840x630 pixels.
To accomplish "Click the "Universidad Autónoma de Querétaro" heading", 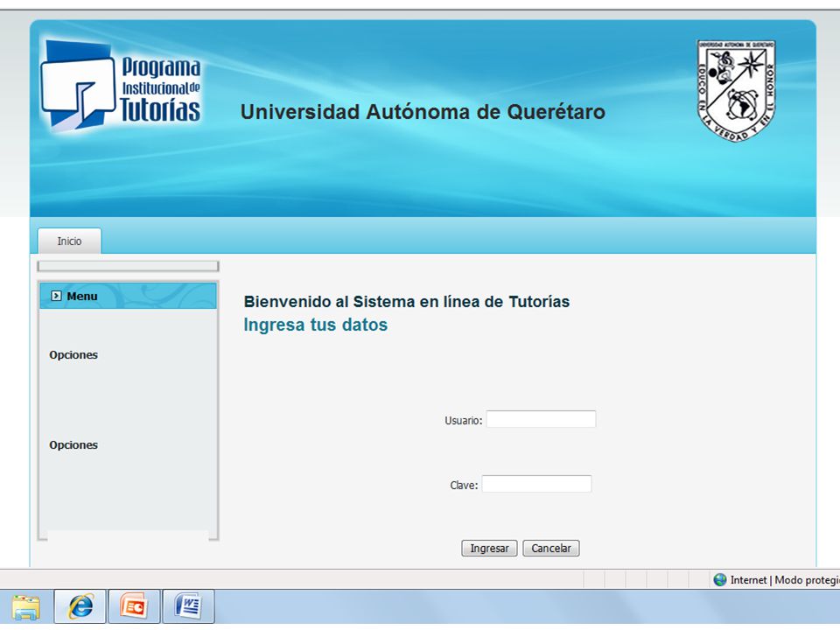I will pos(423,112).
